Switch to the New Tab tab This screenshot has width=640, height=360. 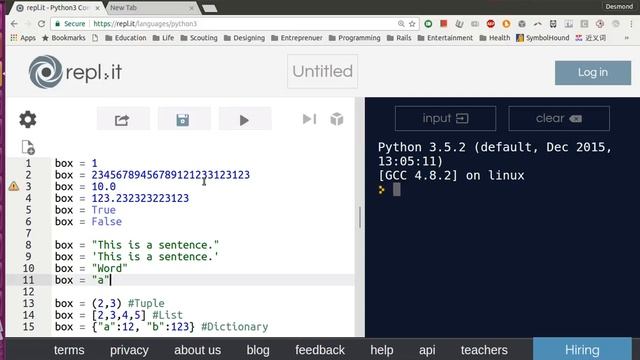tap(149, 8)
